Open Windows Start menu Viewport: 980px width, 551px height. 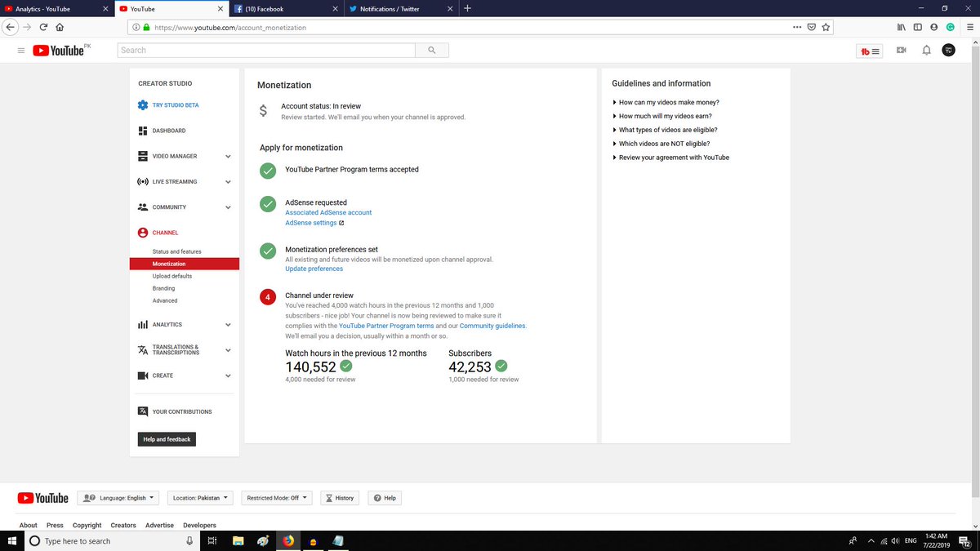point(12,540)
